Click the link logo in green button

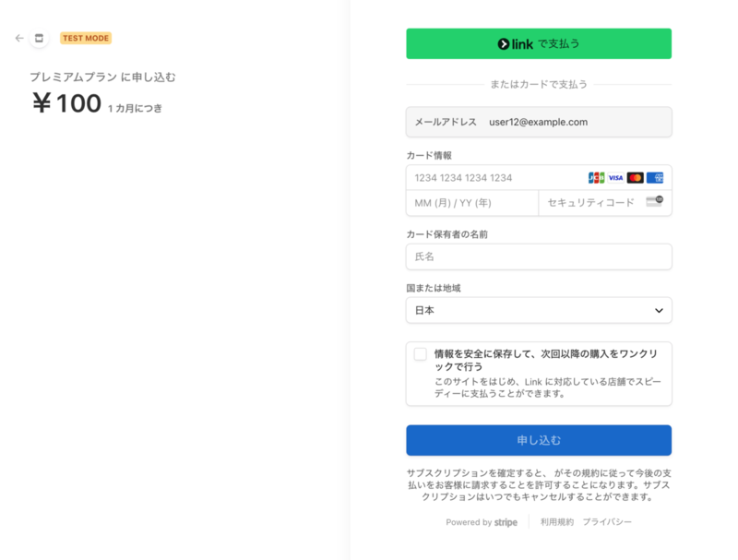[516, 44]
